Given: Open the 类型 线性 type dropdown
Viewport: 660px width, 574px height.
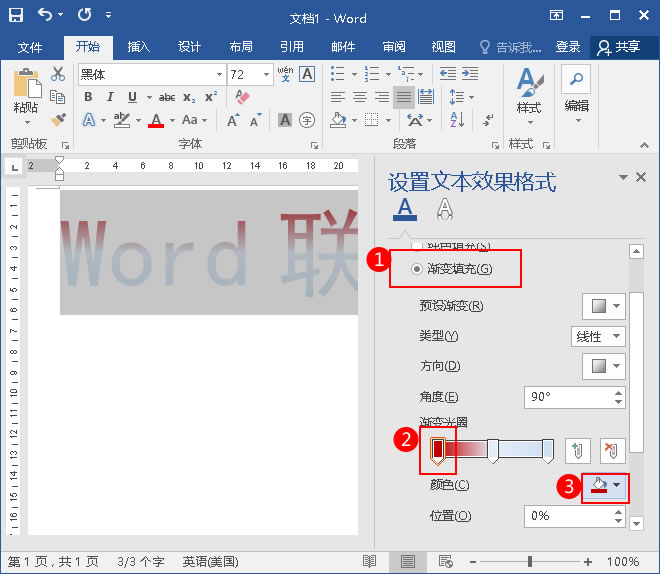Looking at the screenshot, I should pos(598,336).
